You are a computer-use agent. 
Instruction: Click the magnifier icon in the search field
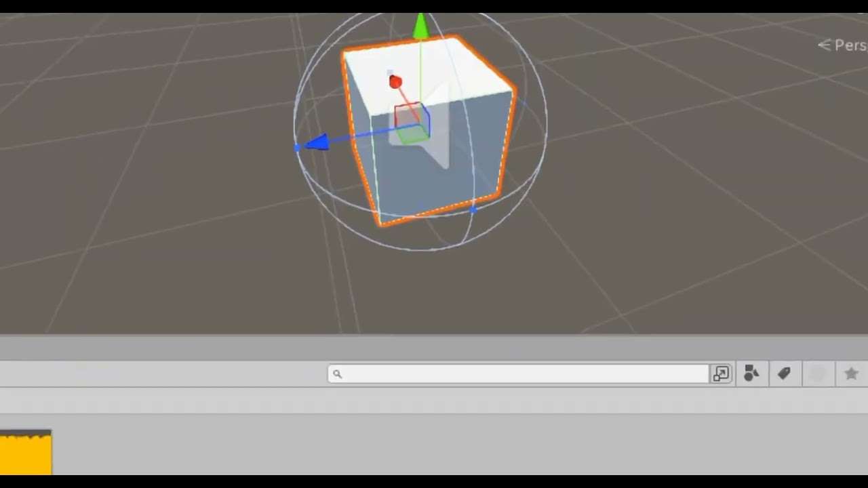[337, 374]
